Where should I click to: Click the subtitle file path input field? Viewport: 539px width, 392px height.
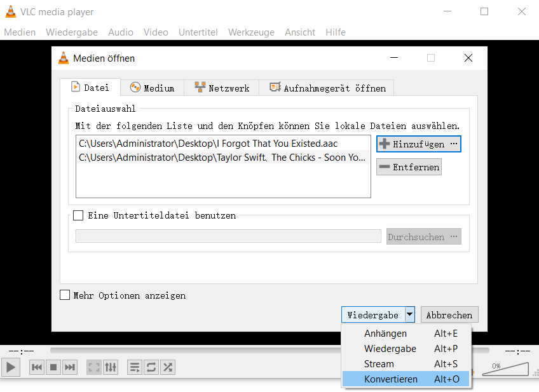228,236
